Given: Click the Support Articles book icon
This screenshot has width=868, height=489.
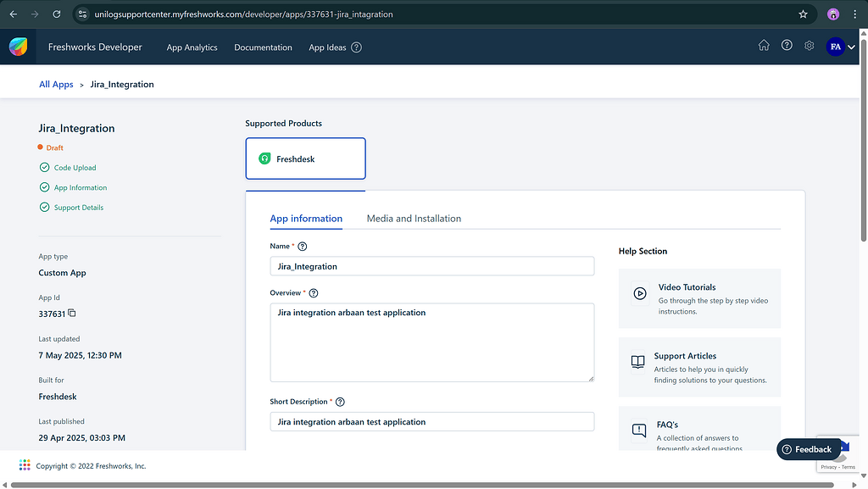Looking at the screenshot, I should [637, 362].
